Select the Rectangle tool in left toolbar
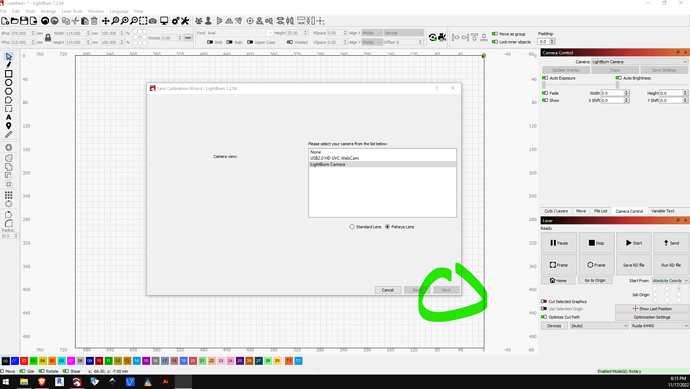Screen dimensions: 690x389 8,73
